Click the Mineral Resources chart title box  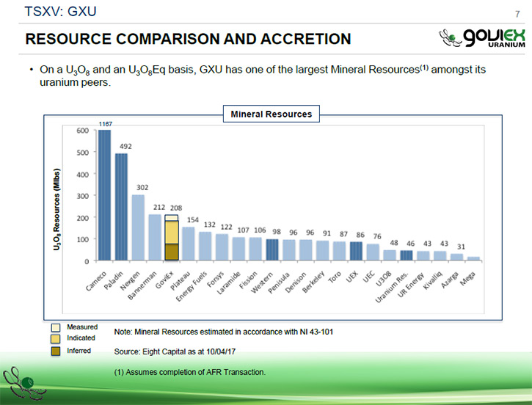(271, 114)
